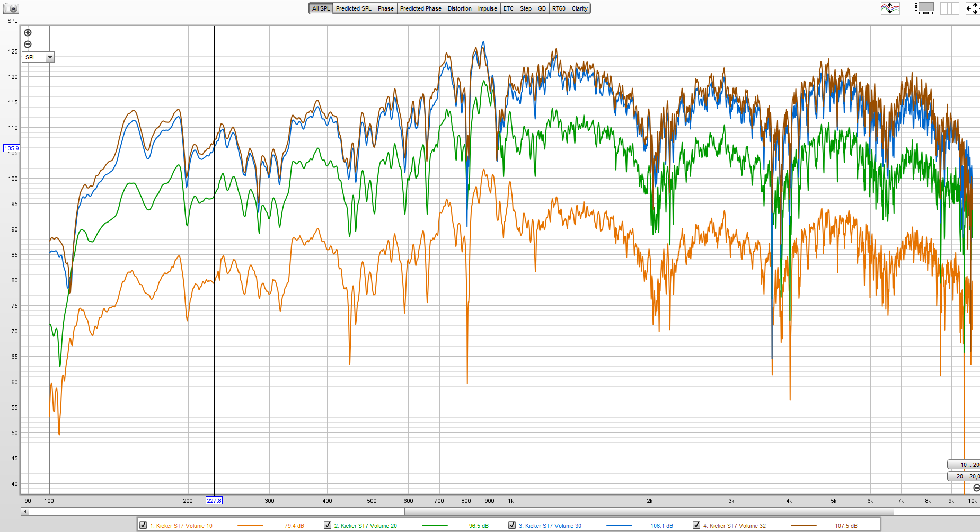
Task: Zoom in vertical axis with plus icon
Action: coord(28,33)
